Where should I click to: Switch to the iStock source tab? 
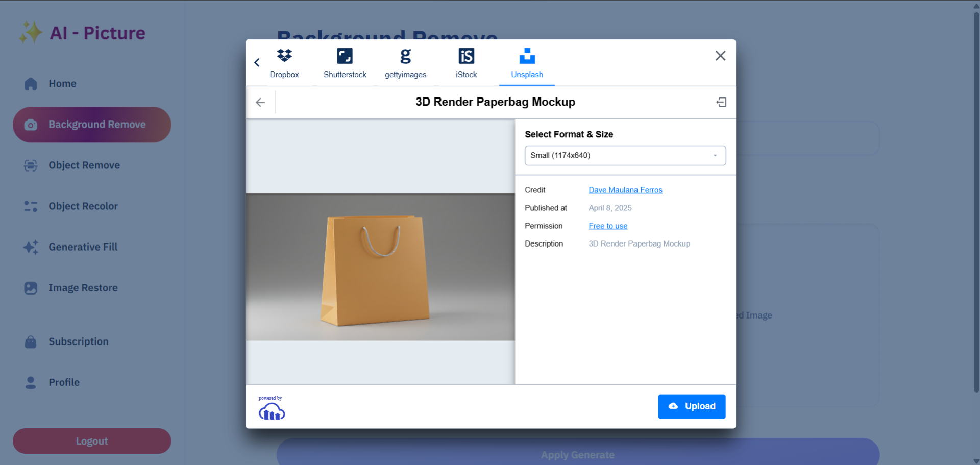pyautogui.click(x=467, y=63)
